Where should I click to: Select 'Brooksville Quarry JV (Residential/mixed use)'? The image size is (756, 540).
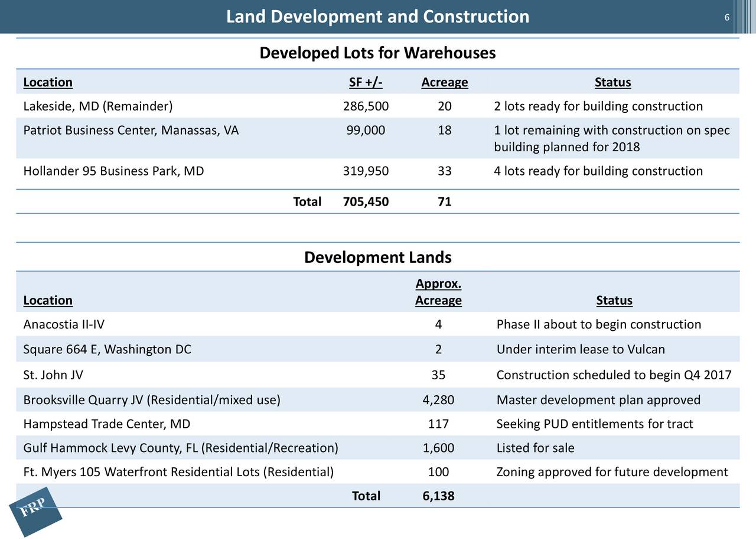click(152, 401)
